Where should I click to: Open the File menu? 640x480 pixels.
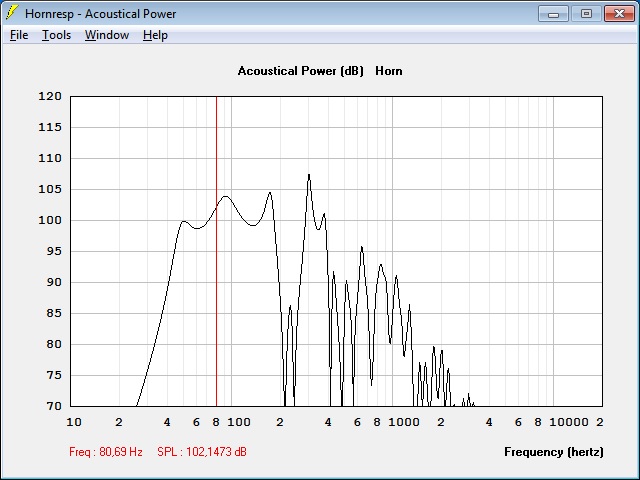tap(19, 35)
